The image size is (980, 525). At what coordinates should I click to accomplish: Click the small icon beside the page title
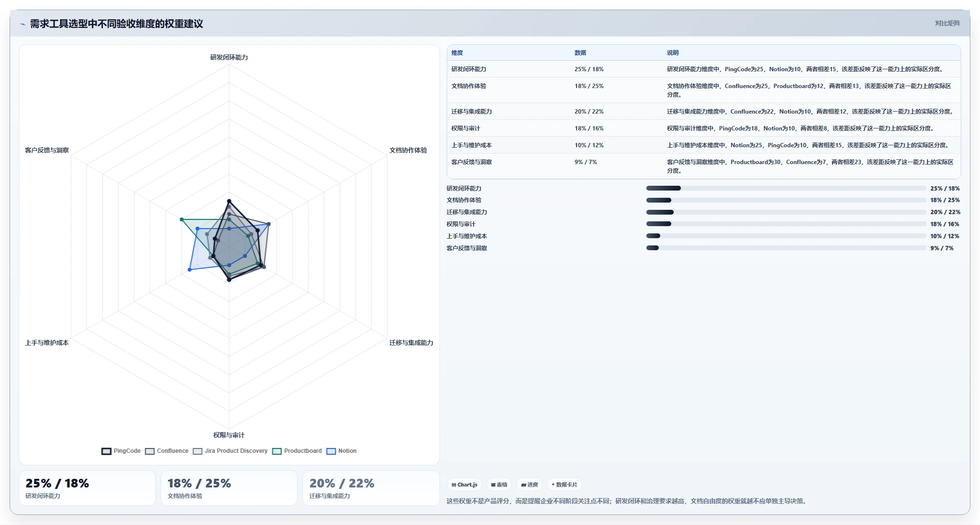coord(23,24)
